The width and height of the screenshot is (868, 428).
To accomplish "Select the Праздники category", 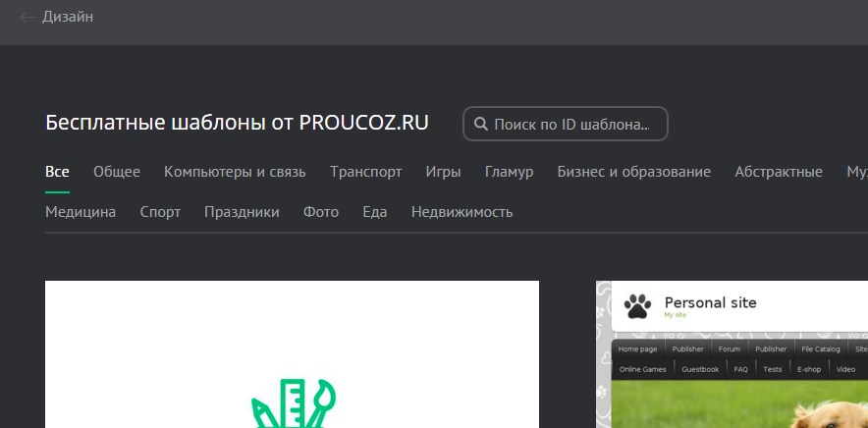I will (x=242, y=212).
